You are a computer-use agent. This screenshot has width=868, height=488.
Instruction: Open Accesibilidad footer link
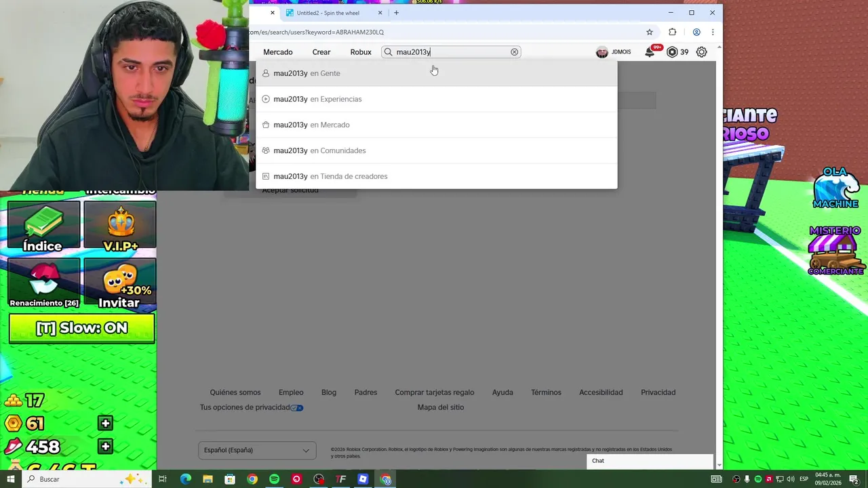pyautogui.click(x=601, y=392)
